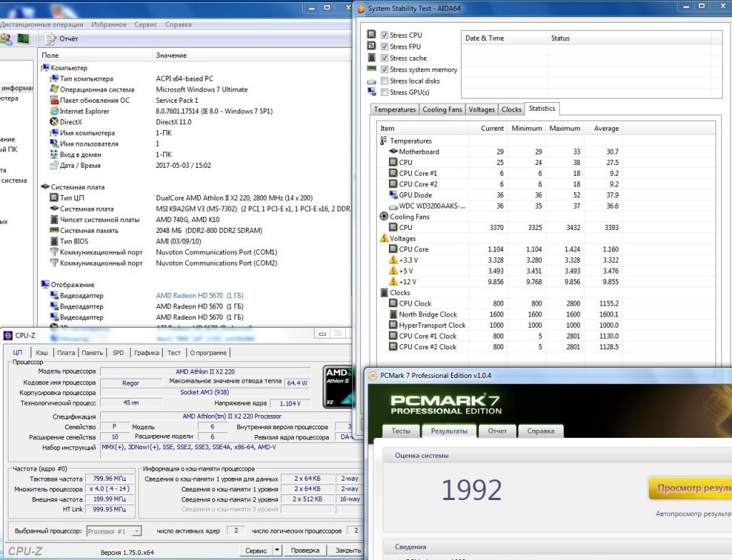Click the Отображение section icon
This screenshot has width=732, height=560.
[45, 284]
